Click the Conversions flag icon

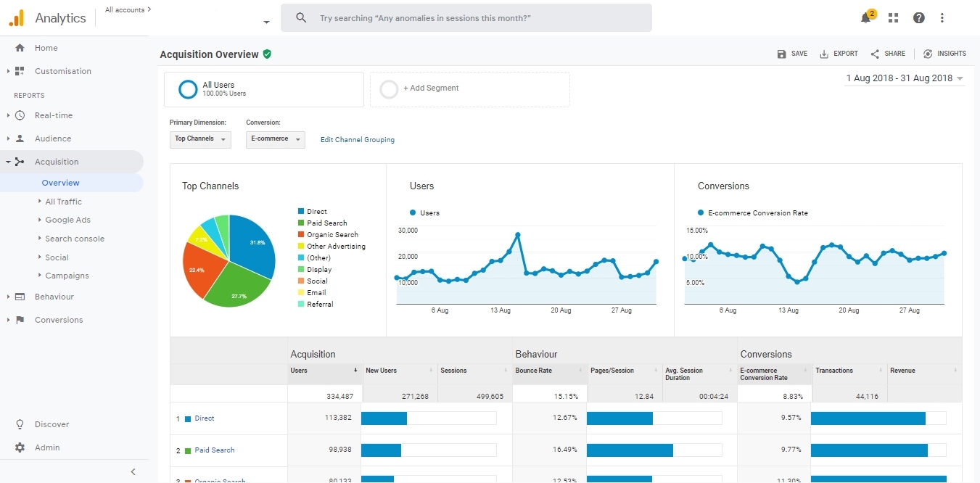tap(20, 320)
